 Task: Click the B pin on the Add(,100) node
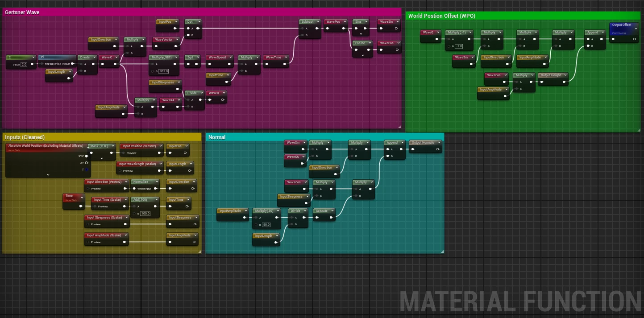[134, 214]
